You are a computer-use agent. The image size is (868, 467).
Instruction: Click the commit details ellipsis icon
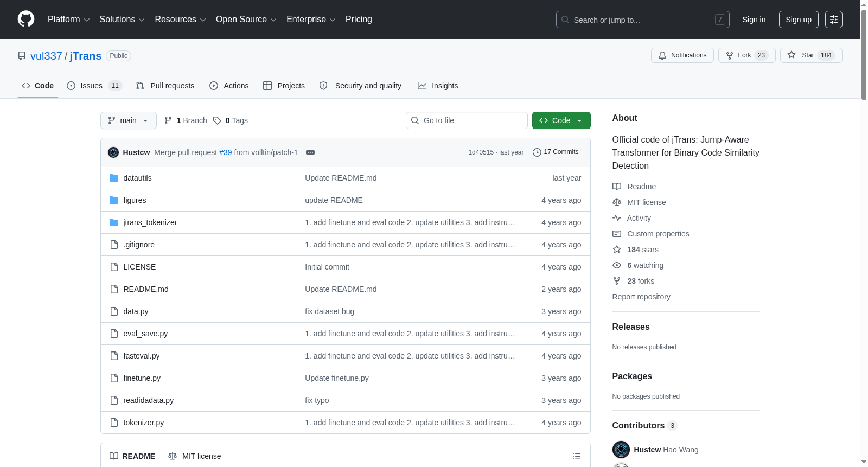(x=310, y=152)
